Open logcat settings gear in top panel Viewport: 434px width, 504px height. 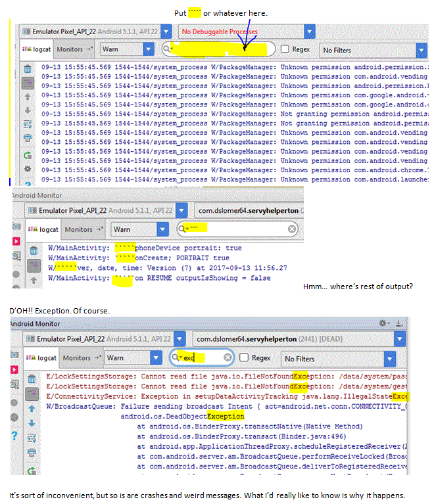(28, 169)
